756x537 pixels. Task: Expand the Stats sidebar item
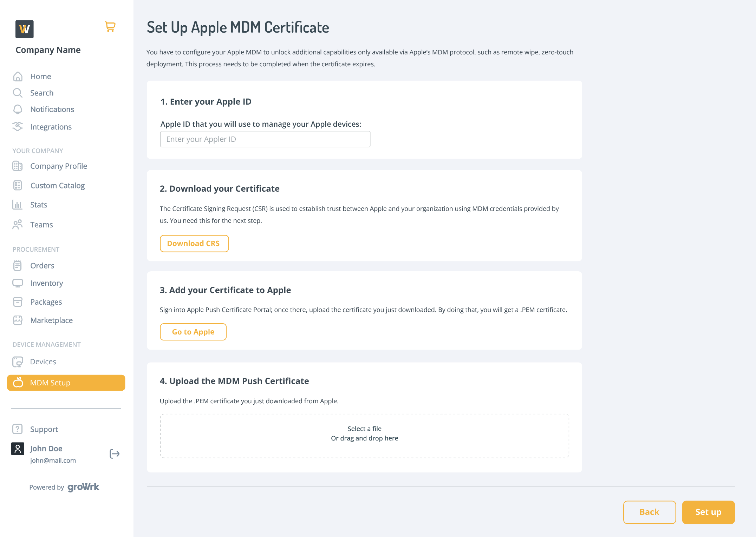pyautogui.click(x=38, y=205)
